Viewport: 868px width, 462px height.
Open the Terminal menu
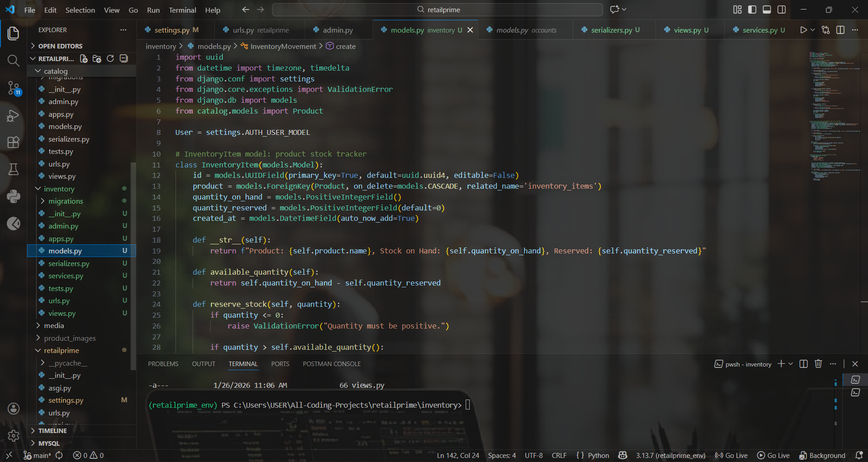182,10
